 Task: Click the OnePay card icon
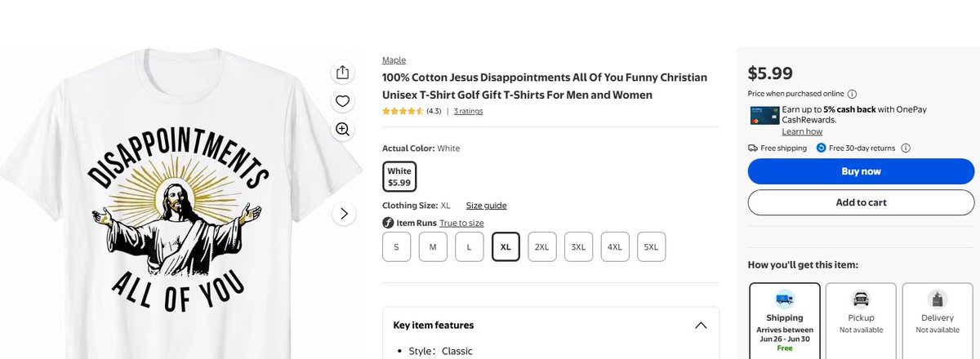[x=763, y=114]
